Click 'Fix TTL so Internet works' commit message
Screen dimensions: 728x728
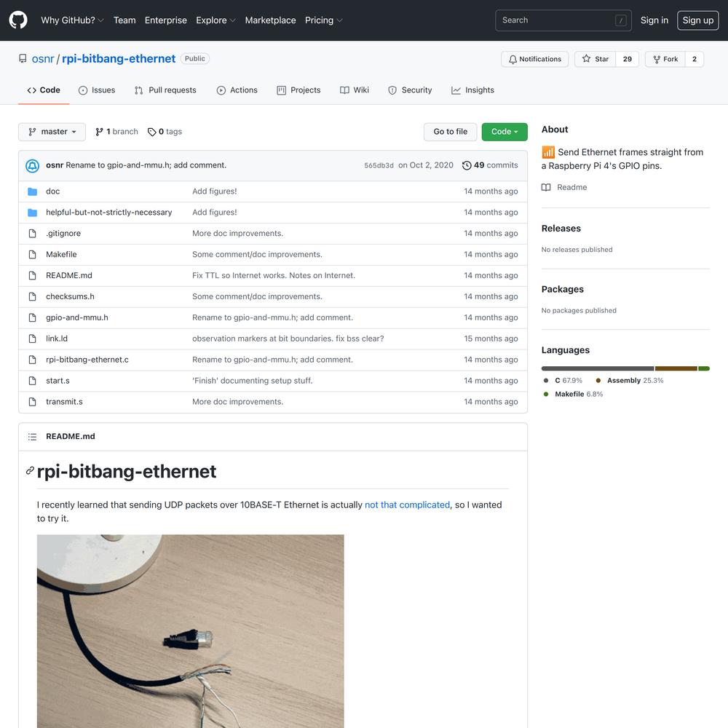click(x=274, y=275)
